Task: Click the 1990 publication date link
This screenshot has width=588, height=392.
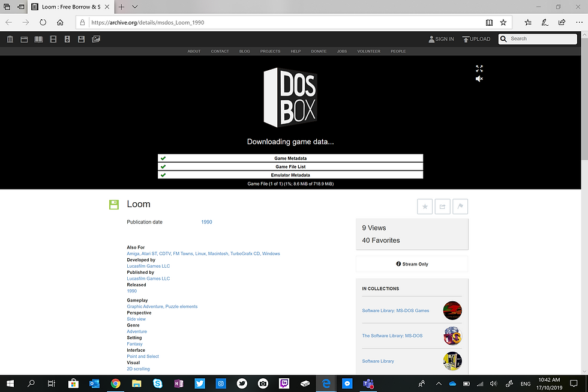Action: tap(206, 222)
